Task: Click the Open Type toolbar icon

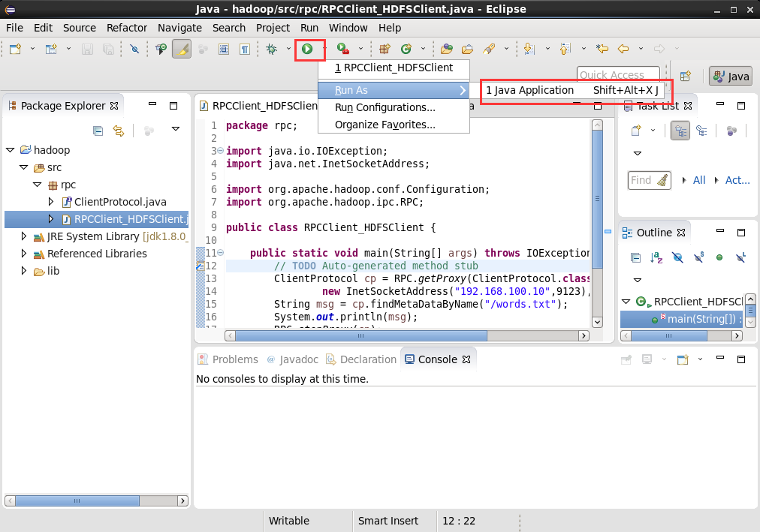Action: [x=447, y=49]
